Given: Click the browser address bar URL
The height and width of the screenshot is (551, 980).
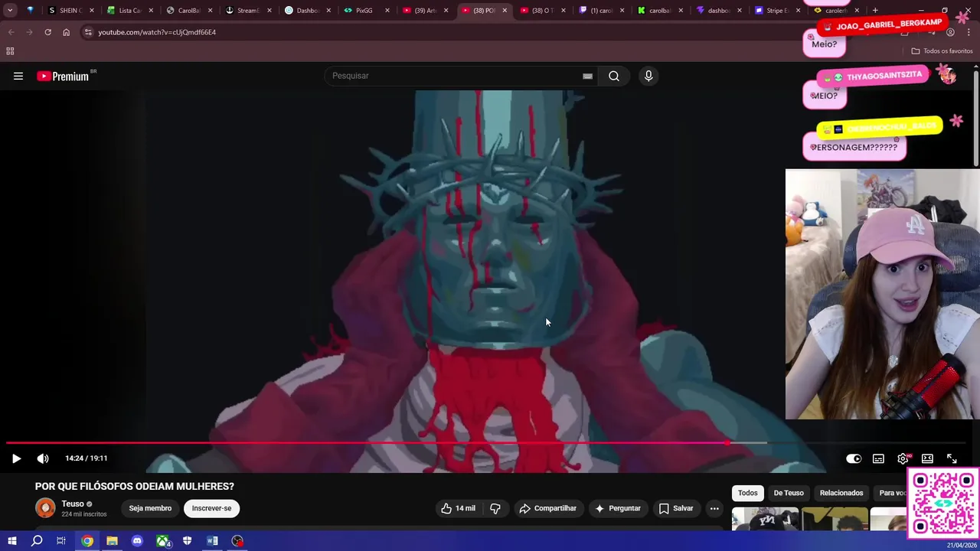Looking at the screenshot, I should (x=157, y=32).
